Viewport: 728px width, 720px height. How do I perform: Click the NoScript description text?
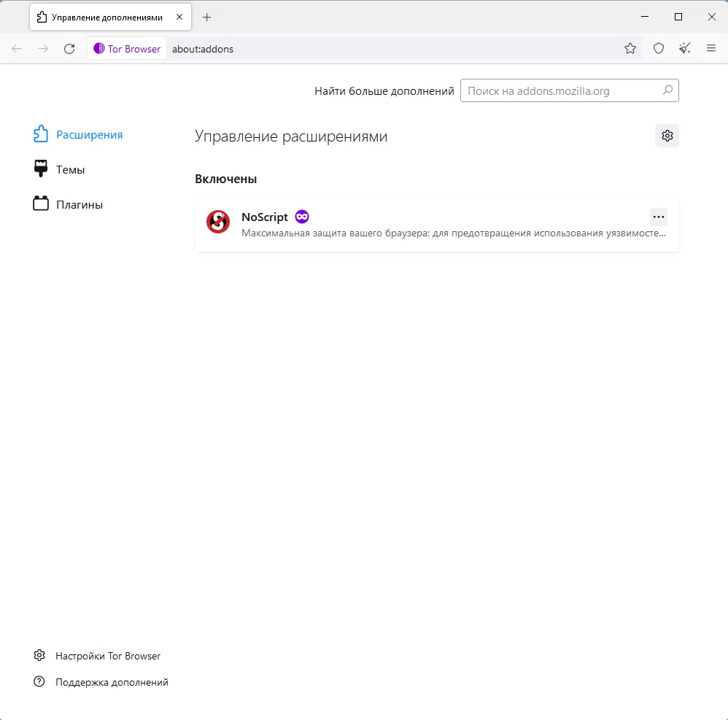pos(454,233)
